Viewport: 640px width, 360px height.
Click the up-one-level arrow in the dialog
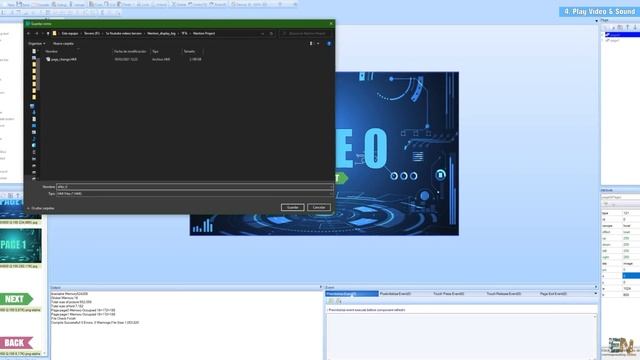pos(48,33)
